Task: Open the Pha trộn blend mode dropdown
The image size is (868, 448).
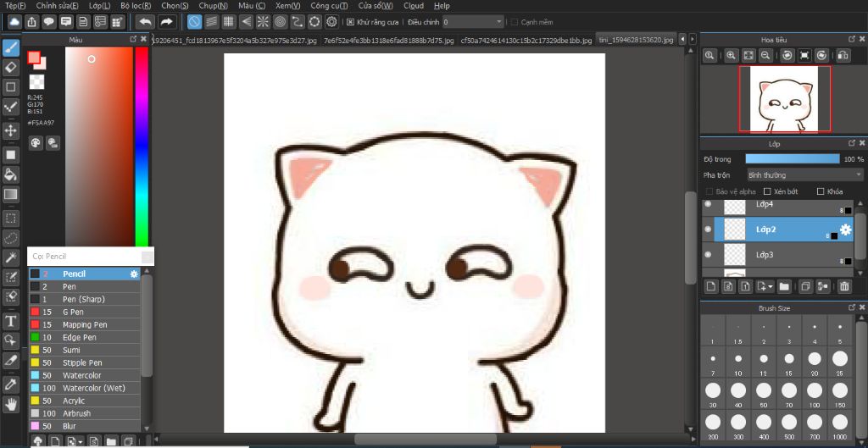Action: (804, 174)
